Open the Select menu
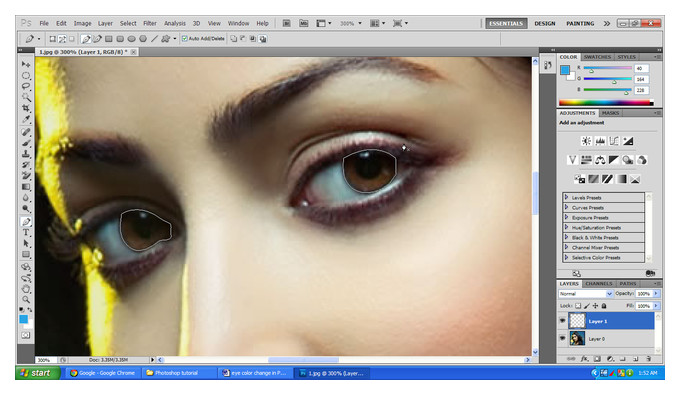680x395 pixels. point(128,23)
